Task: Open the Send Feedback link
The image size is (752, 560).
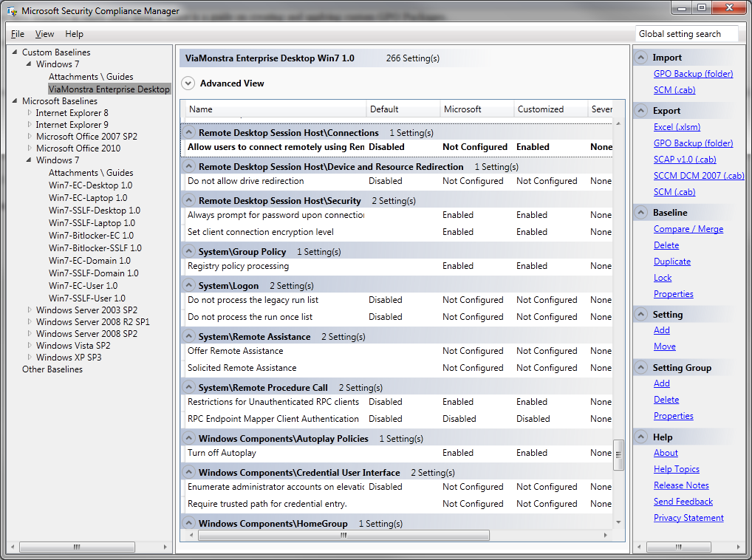Action: pos(683,502)
